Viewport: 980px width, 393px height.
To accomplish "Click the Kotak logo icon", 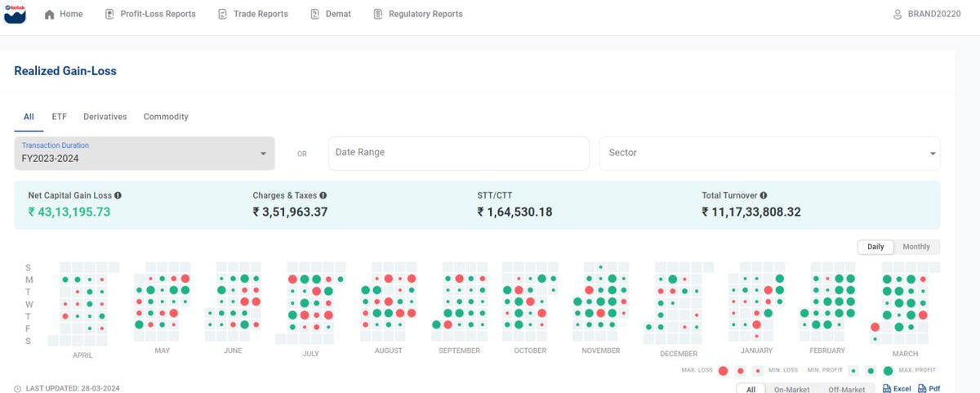I will click(x=15, y=14).
